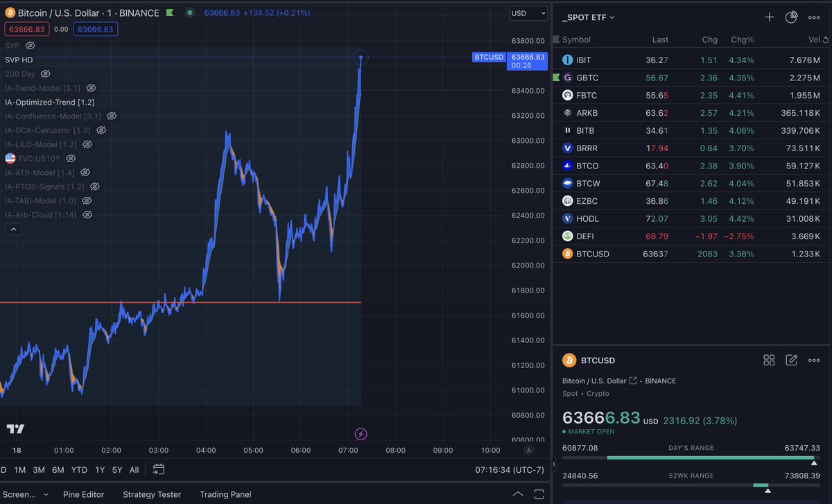The height and width of the screenshot is (504, 832).
Task: Select HODL row in watchlist
Action: [x=691, y=218]
